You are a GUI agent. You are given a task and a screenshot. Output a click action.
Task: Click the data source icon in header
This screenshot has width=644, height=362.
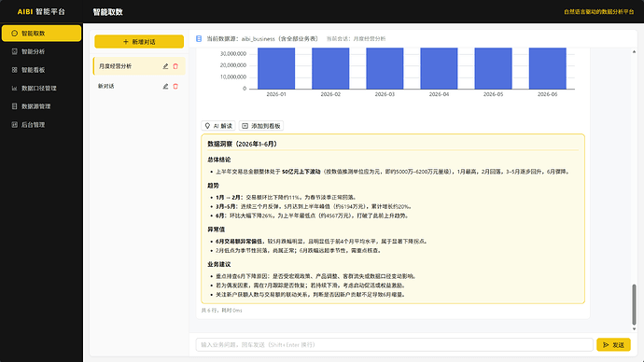(199, 38)
